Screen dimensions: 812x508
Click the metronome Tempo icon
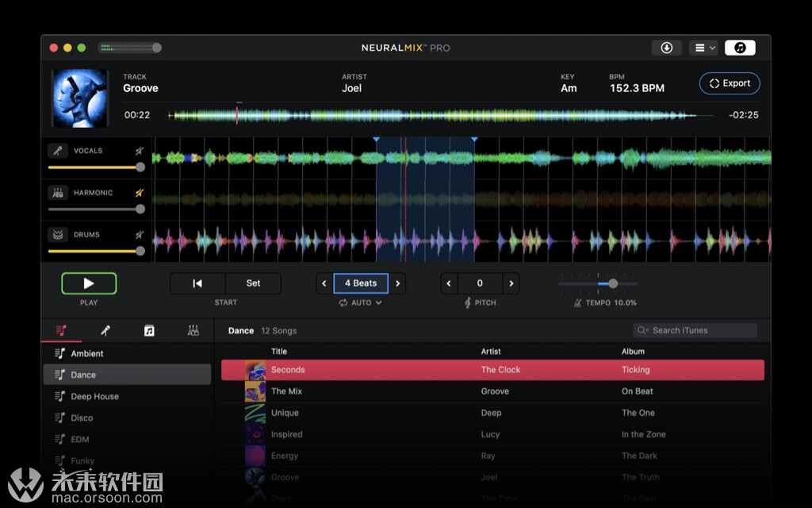tap(577, 302)
